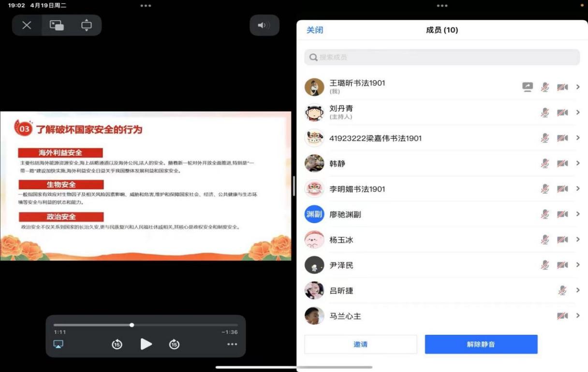Viewport: 588px width, 372px height.
Task: Skip forward 15 seconds
Action: [174, 344]
